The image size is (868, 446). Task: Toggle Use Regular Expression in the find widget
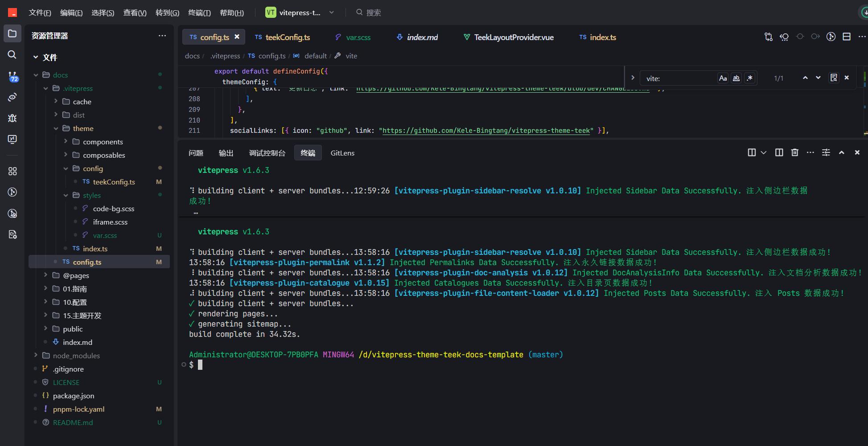click(750, 78)
